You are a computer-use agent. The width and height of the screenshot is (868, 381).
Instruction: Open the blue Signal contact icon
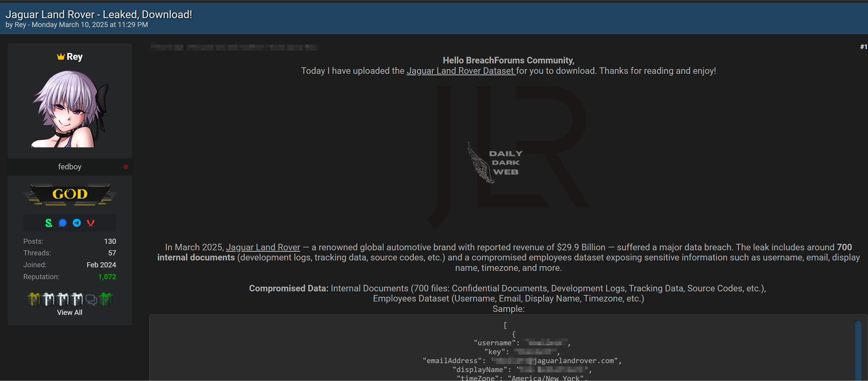(x=63, y=223)
